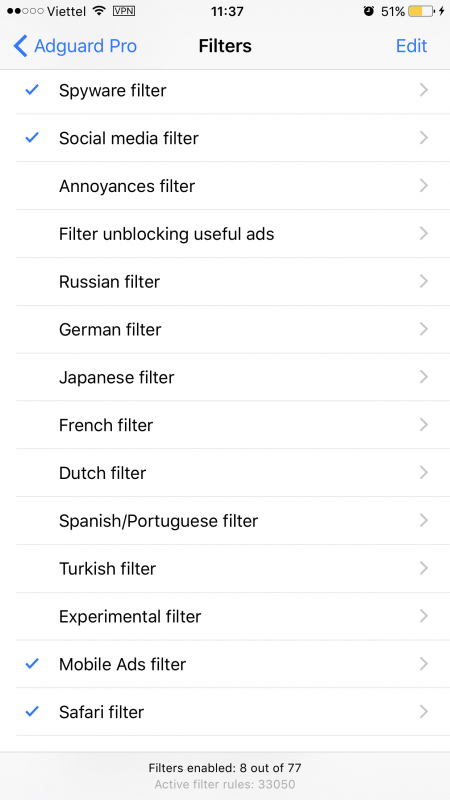
Task: Tap the back arrow to Adguard Pro
Action: click(x=20, y=46)
